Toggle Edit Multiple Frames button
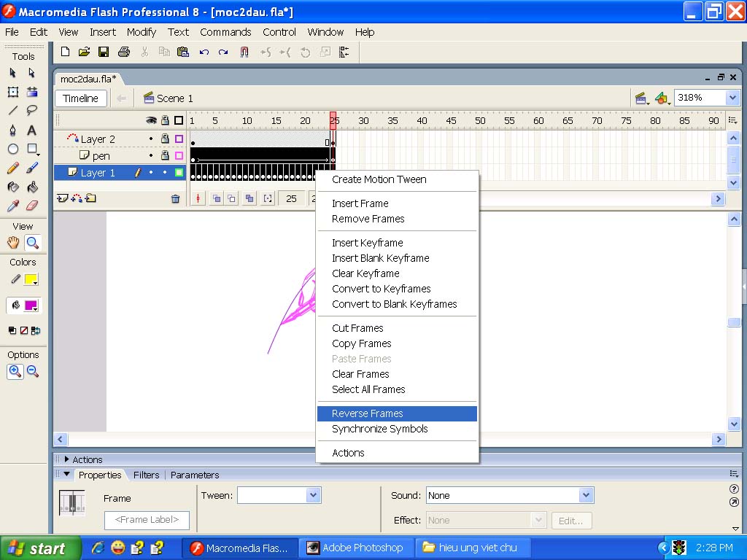Image resolution: width=747 pixels, height=560 pixels. pos(249,198)
